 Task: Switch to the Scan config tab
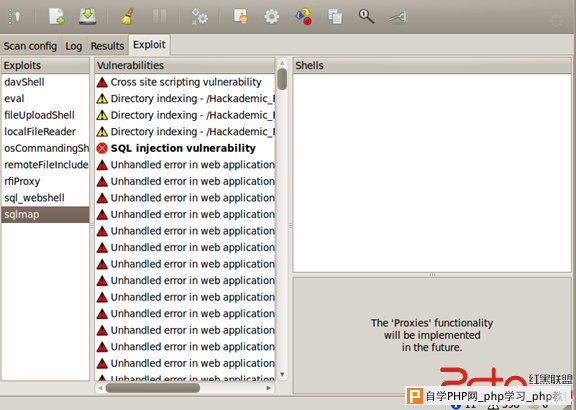30,46
